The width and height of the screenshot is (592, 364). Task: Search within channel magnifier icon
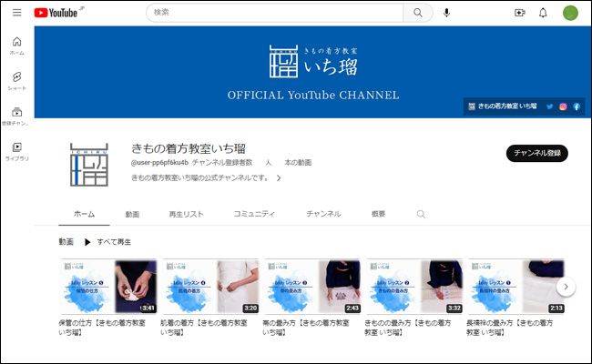pyautogui.click(x=421, y=214)
